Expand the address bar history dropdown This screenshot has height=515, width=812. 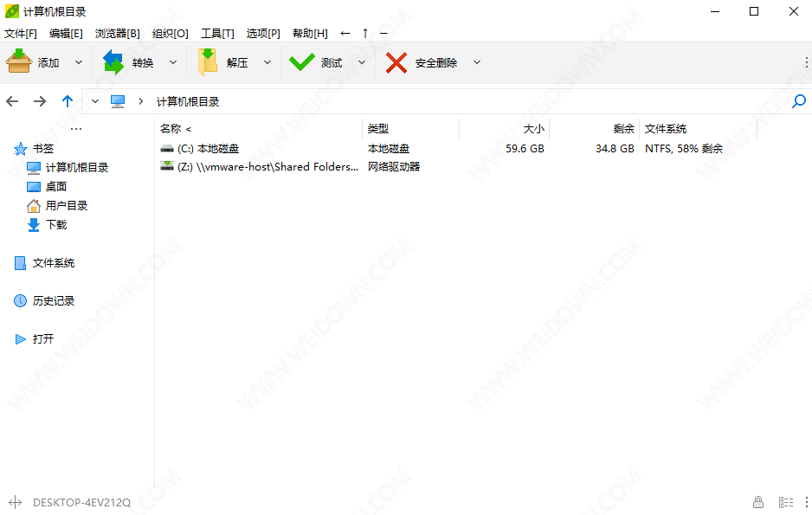click(95, 101)
